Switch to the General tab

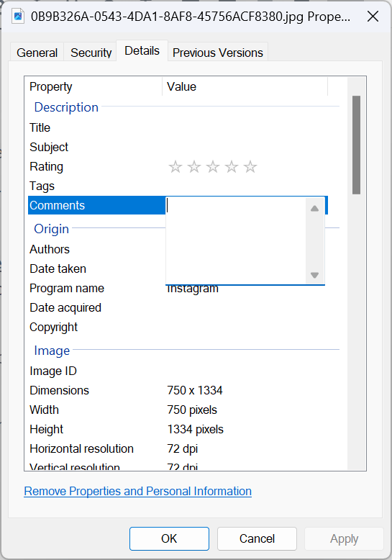37,53
